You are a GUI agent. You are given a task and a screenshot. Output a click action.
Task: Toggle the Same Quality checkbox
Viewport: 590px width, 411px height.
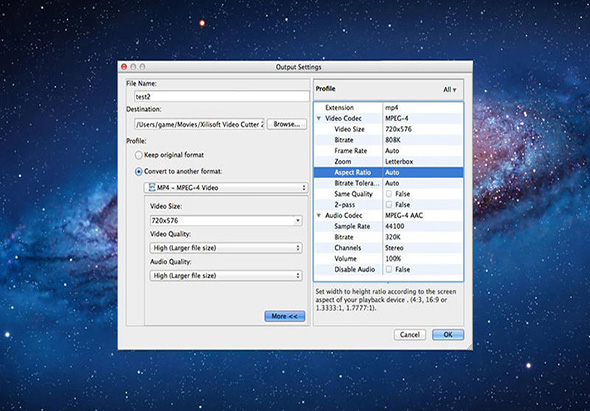pyautogui.click(x=389, y=194)
